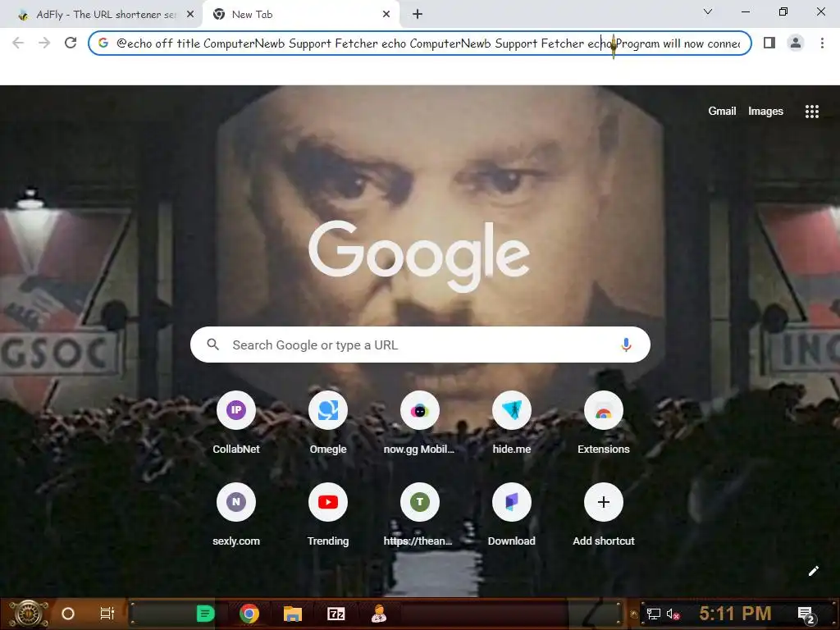Go back to the previous page
Image resolution: width=840 pixels, height=630 pixels.
point(18,43)
